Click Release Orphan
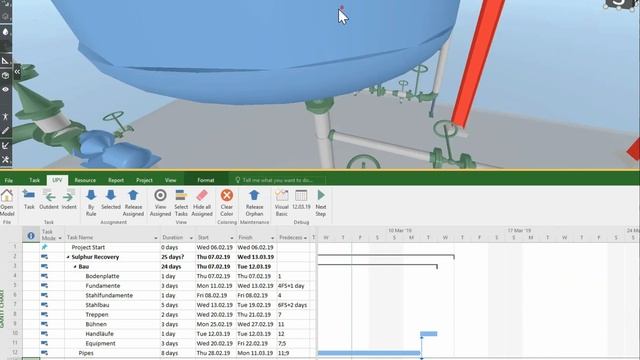The height and width of the screenshot is (360, 640). point(254,202)
